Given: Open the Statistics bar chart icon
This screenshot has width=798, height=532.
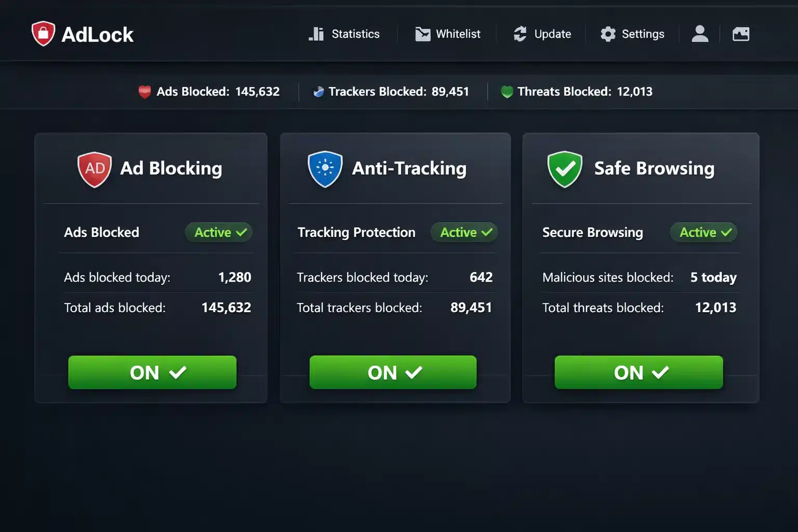Looking at the screenshot, I should pyautogui.click(x=316, y=33).
